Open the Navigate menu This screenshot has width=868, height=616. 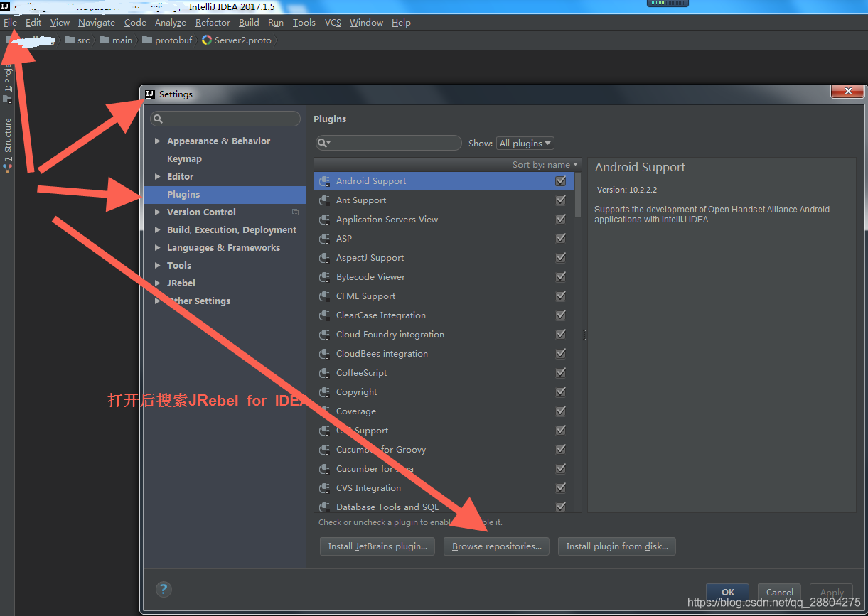click(97, 23)
